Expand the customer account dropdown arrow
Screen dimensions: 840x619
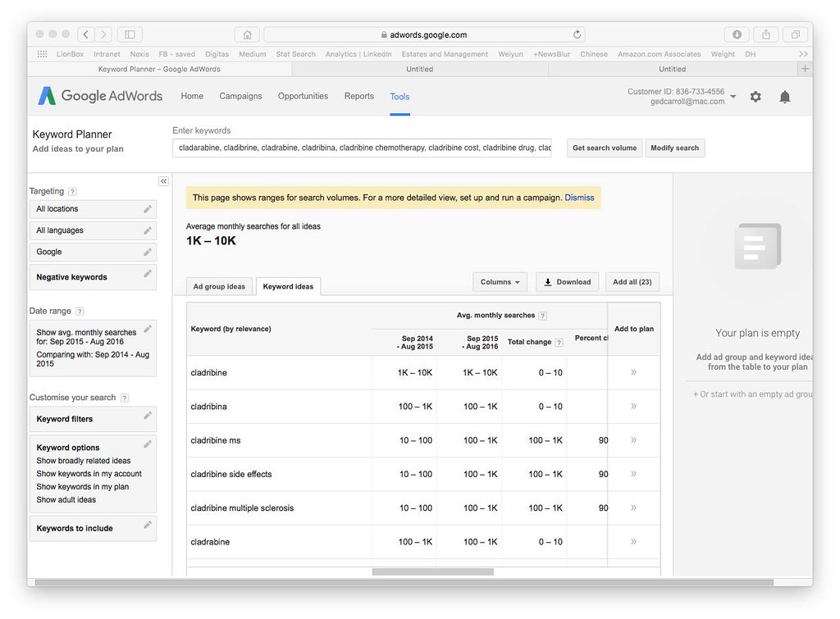tap(733, 97)
